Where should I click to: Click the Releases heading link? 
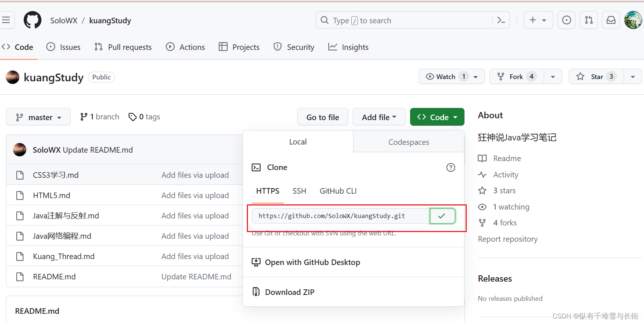pos(495,279)
